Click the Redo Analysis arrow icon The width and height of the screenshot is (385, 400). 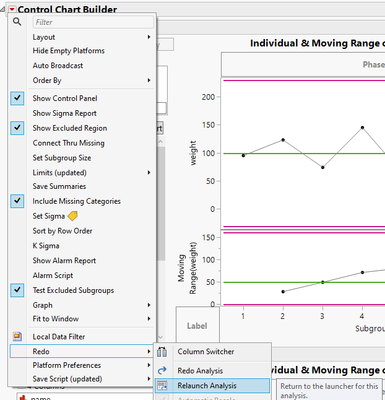(x=162, y=370)
